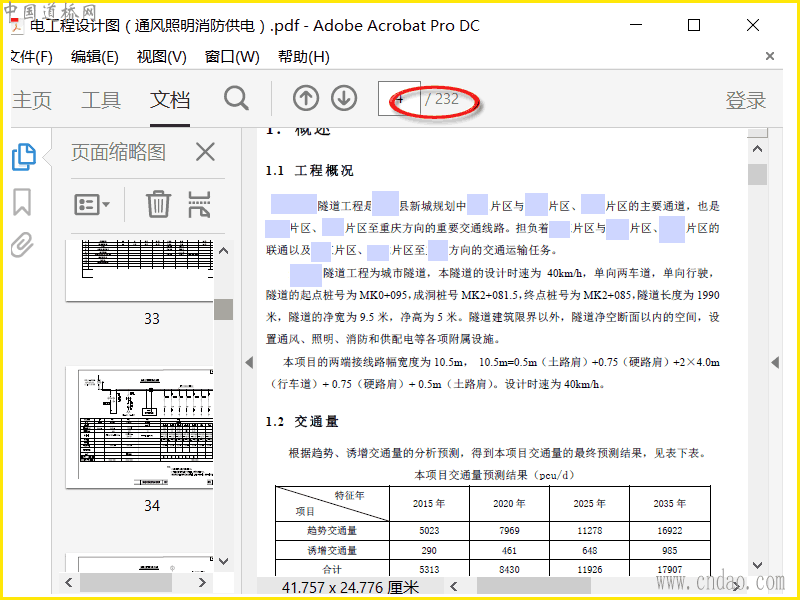The image size is (800, 600).
Task: Click the document horizontal scrollbar handle
Action: [x=534, y=586]
